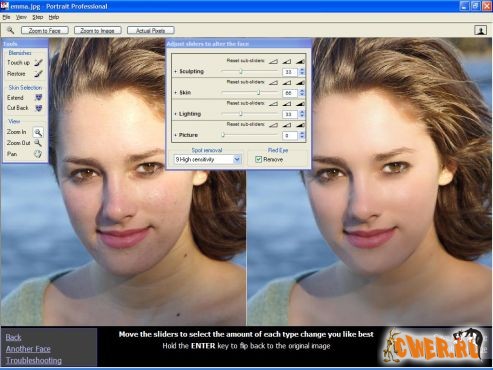Expand the Sculpting sub-sliders section

[175, 72]
